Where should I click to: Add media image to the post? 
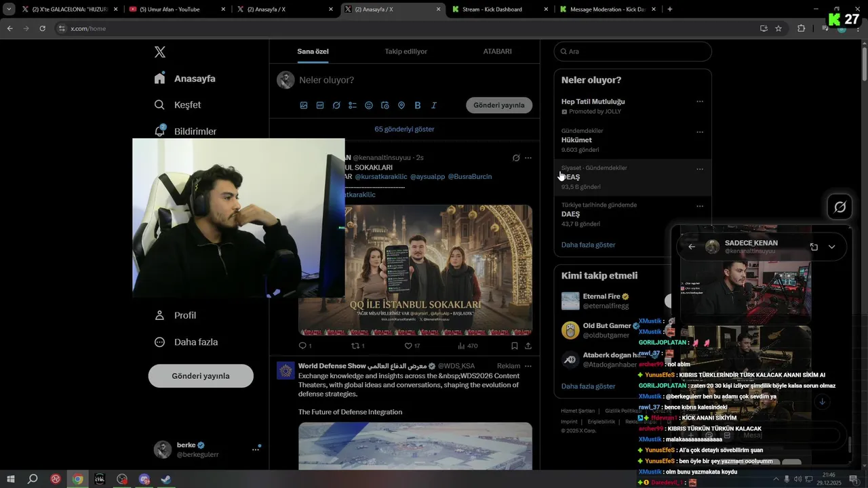[304, 105]
